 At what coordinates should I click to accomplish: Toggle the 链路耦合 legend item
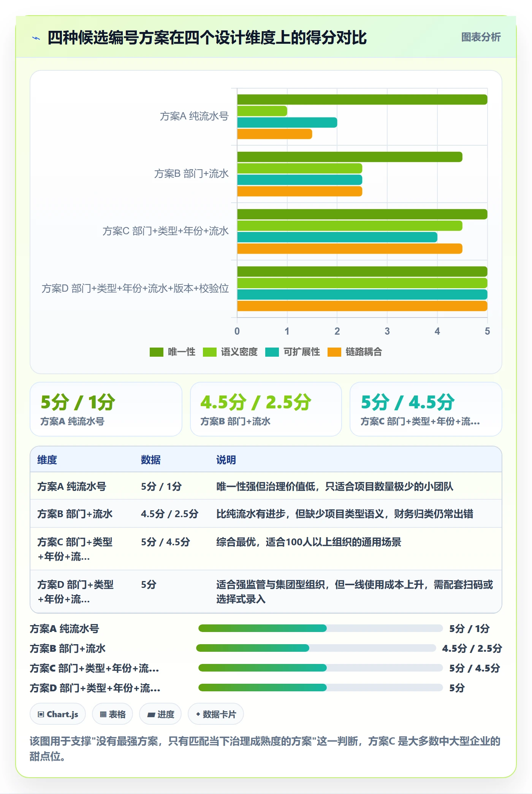click(355, 352)
